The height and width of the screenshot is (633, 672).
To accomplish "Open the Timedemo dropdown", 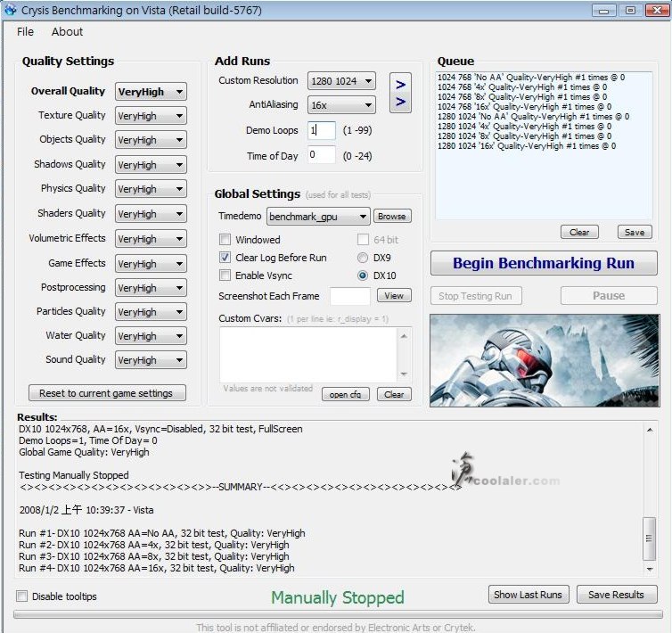I will (x=318, y=217).
